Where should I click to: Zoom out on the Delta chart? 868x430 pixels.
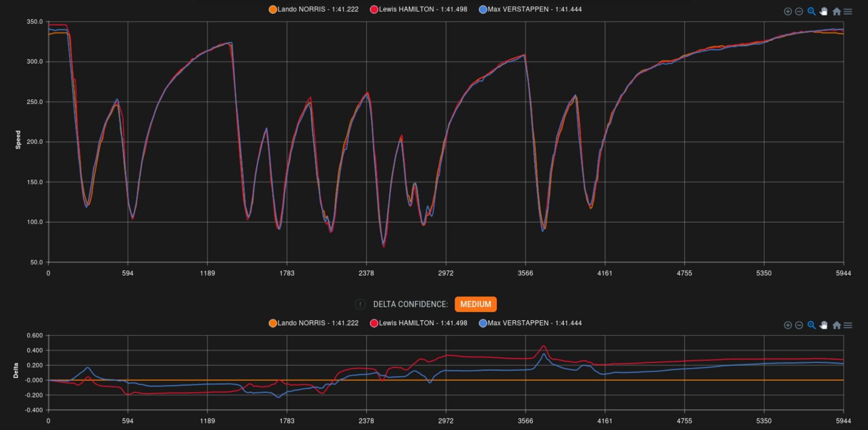click(x=799, y=325)
